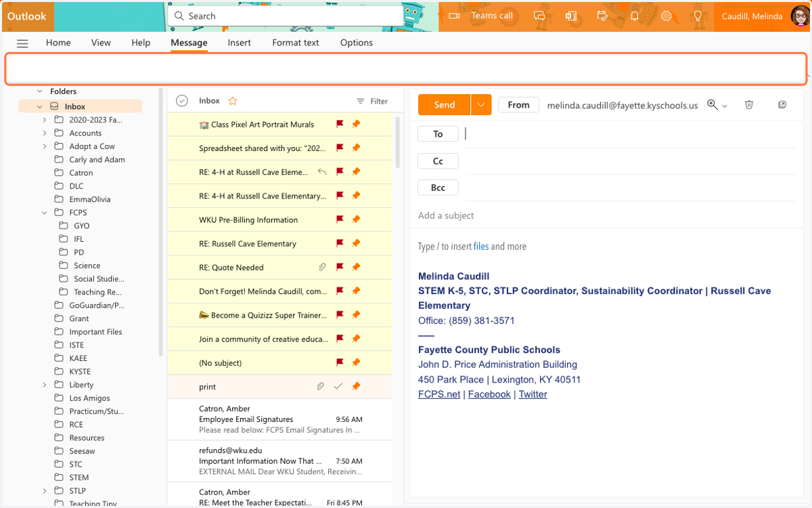Open the Help tab

(x=141, y=43)
